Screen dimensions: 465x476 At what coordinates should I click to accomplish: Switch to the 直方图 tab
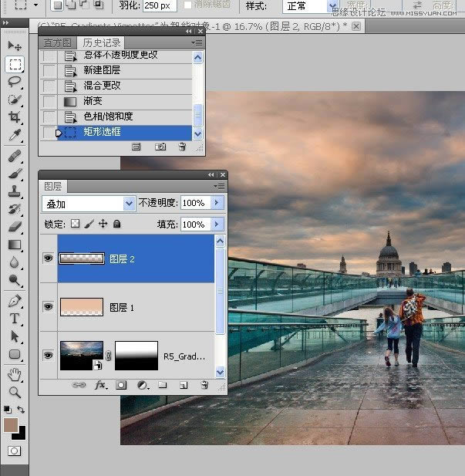(x=57, y=43)
